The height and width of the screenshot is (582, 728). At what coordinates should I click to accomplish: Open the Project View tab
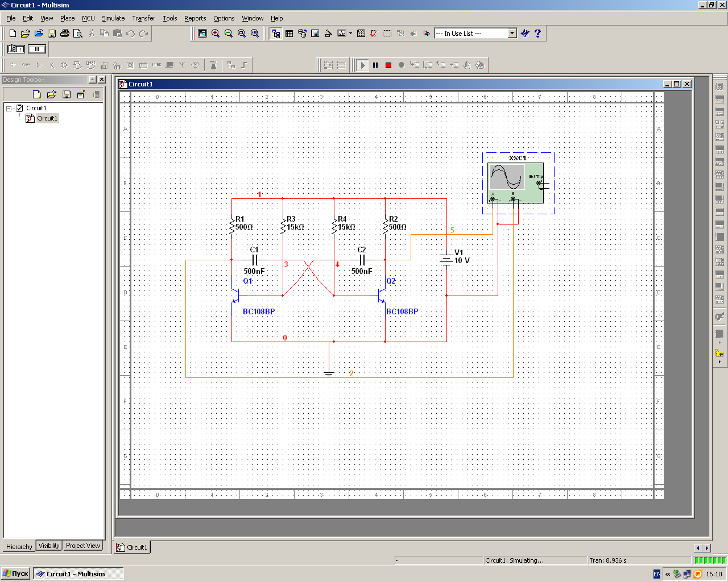click(83, 546)
